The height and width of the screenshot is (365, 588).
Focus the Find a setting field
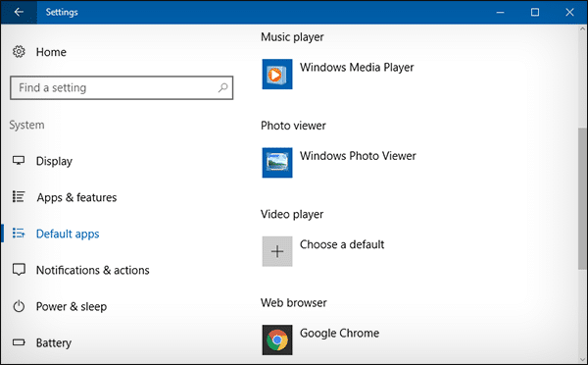point(122,88)
